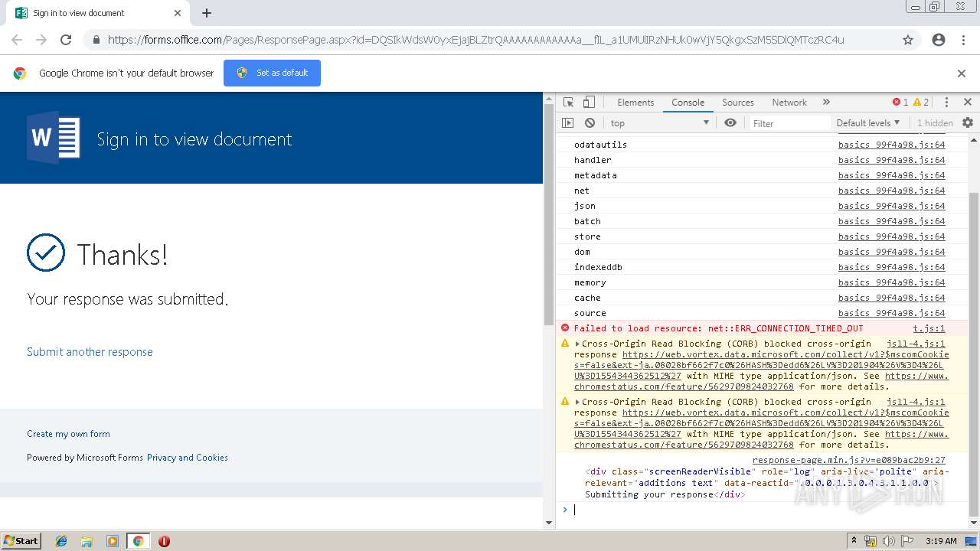
Task: Open the first jsll-4.js:1 source link
Action: pyautogui.click(x=916, y=344)
